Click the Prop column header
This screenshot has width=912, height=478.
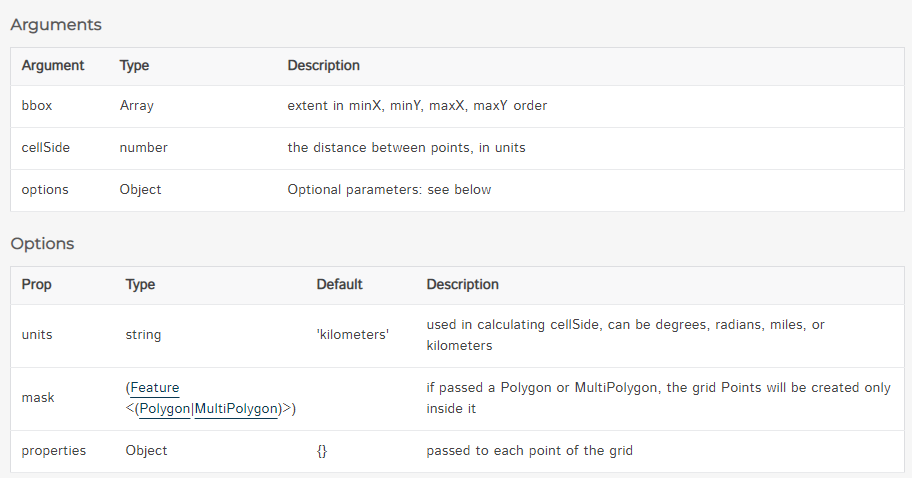[x=37, y=284]
